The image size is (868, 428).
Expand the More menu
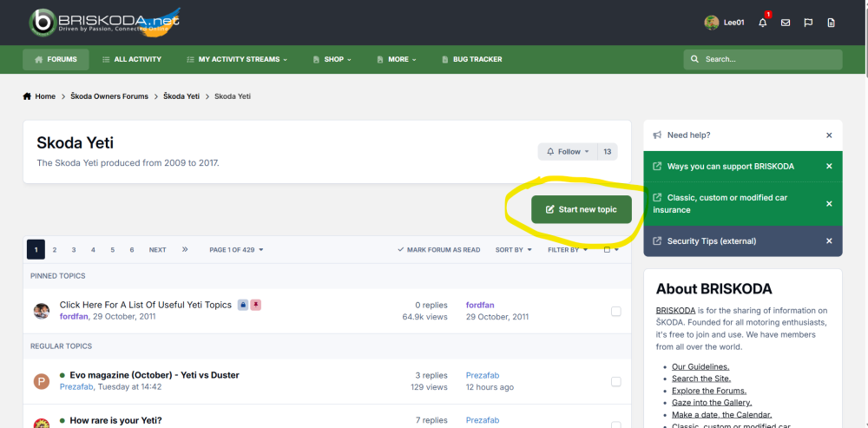click(x=397, y=59)
